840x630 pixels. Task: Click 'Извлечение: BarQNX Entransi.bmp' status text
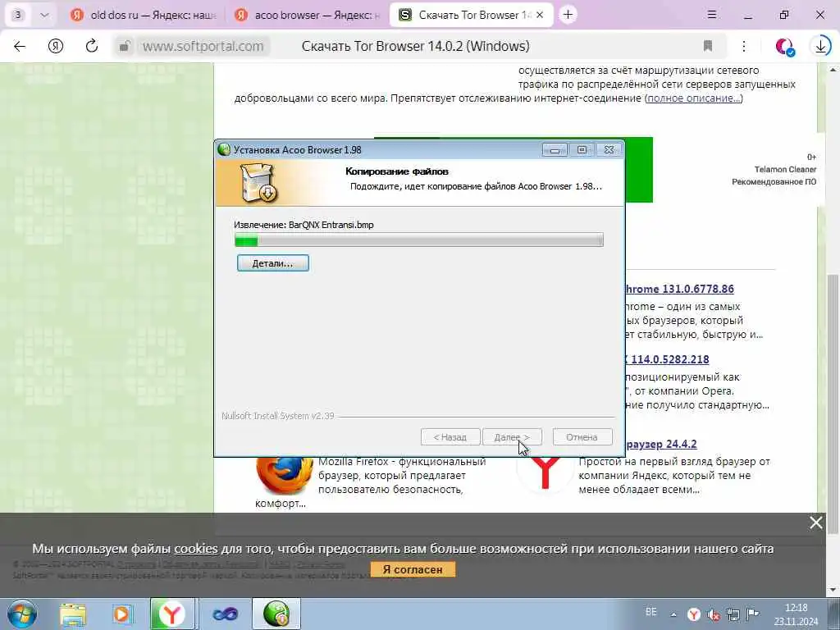pyautogui.click(x=304, y=225)
